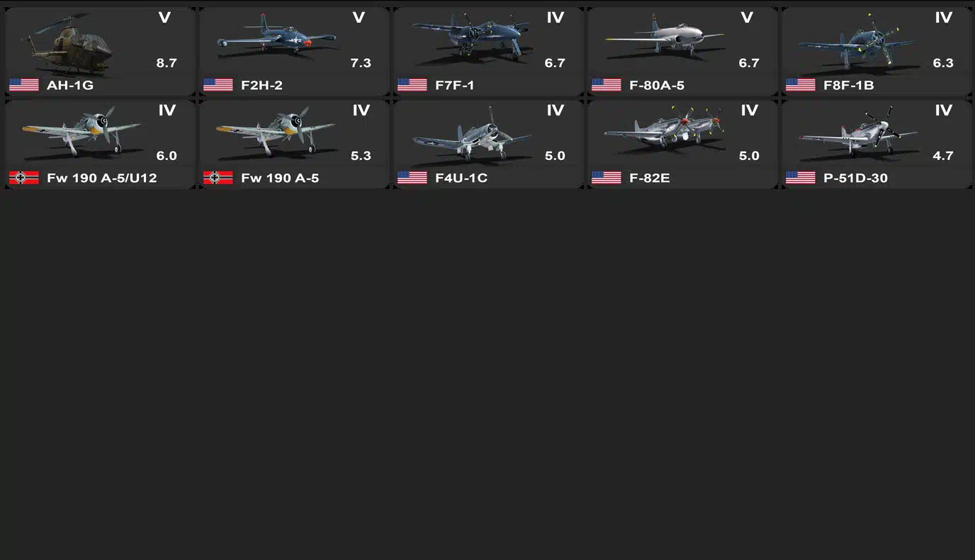975x560 pixels.
Task: Select the AH-1G helicopter image
Action: coord(66,44)
